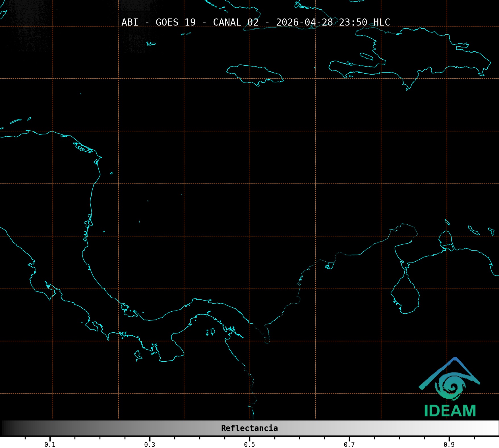Screen dimensions: 499x448
Task: Click the date 2026-04-28 in the title
Action: pos(304,22)
